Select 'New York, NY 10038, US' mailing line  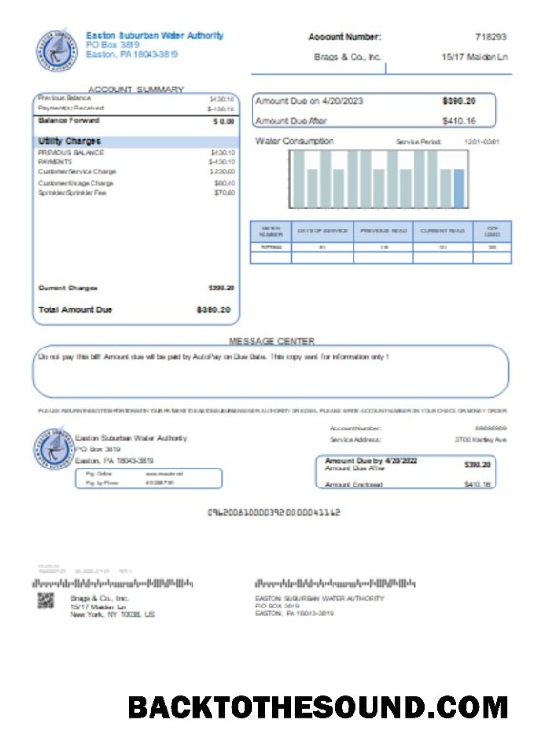[112, 615]
